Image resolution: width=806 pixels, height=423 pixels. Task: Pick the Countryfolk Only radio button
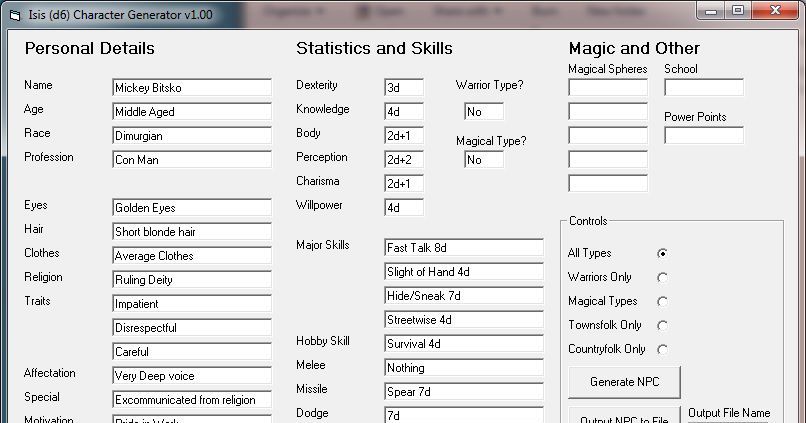pos(662,350)
